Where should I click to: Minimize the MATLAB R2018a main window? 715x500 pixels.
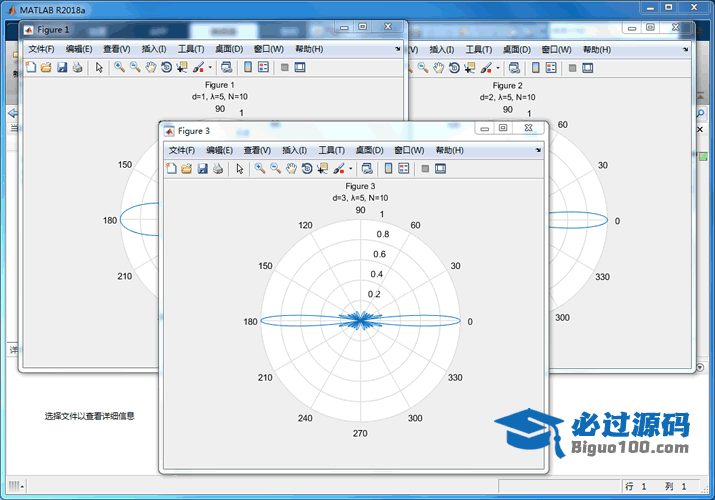650,7
